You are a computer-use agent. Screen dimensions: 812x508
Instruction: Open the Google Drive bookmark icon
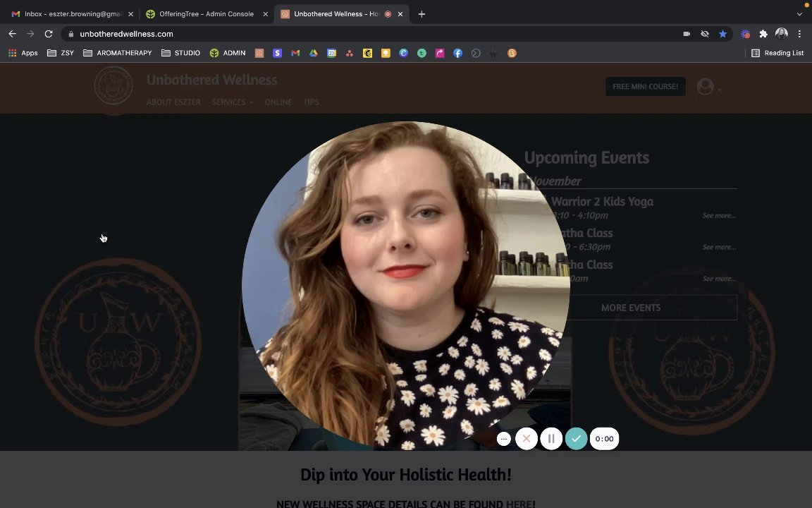point(314,53)
